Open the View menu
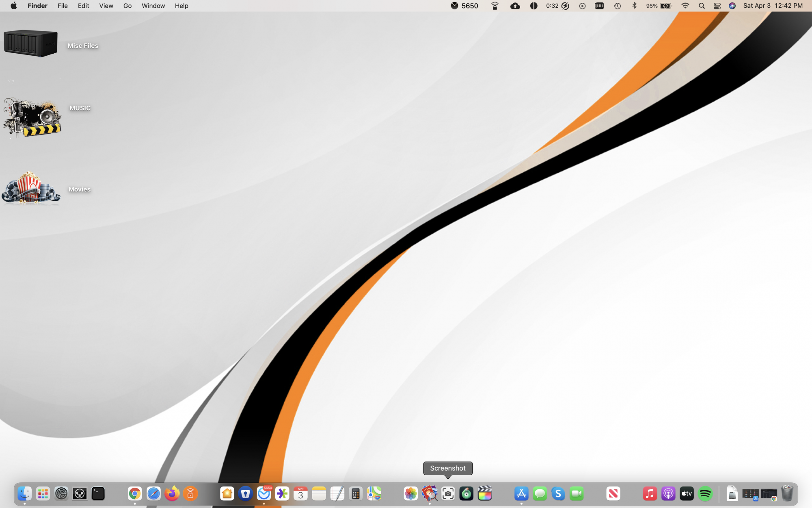 point(106,6)
